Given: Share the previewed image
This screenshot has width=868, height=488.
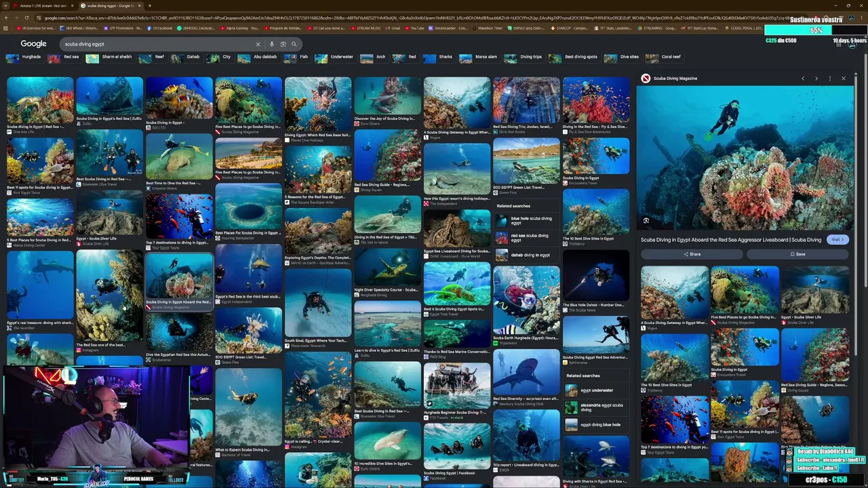Looking at the screenshot, I should click(x=692, y=254).
